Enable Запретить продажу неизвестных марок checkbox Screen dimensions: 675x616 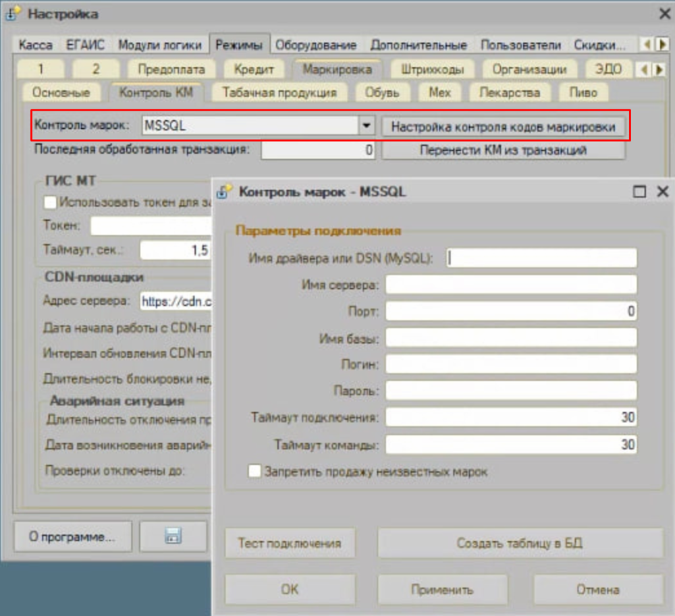coord(254,472)
